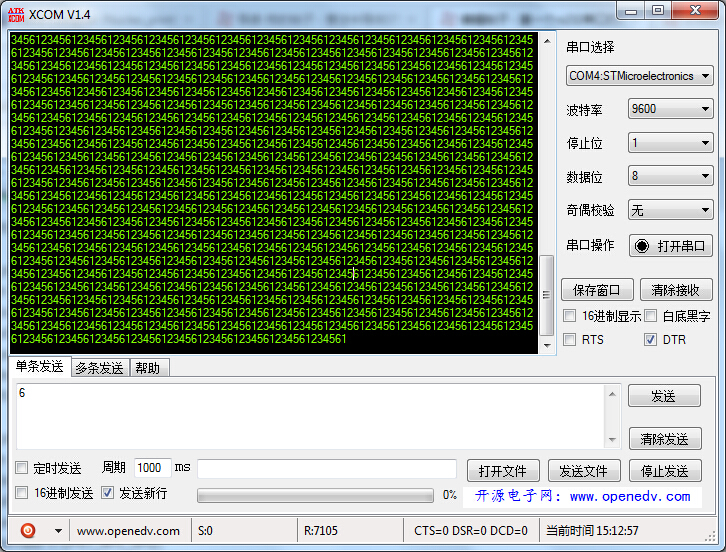Image resolution: width=726 pixels, height=552 pixels.
Task: Click the R:7105 received counter
Action: pos(321,531)
